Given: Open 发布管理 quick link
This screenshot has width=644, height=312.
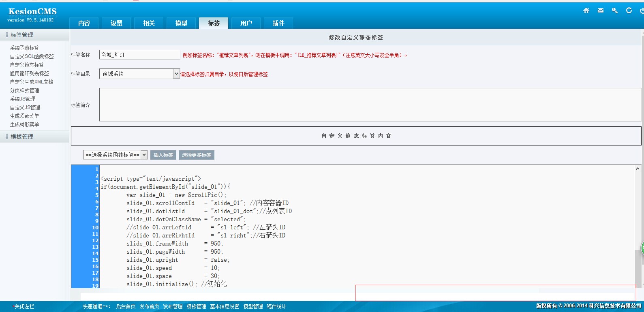Looking at the screenshot, I should click(173, 306).
